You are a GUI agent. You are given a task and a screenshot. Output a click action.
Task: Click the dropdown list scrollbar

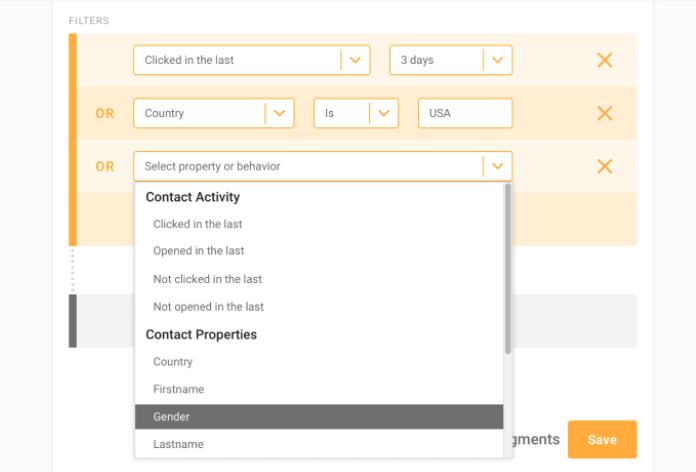tap(508, 269)
